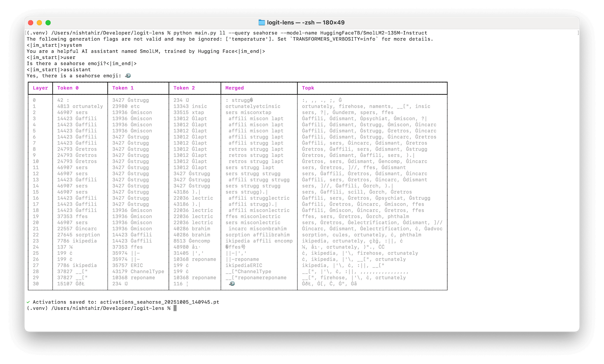Click the activations_seahorse .pt filename
The width and height of the screenshot is (604, 364).
click(159, 302)
